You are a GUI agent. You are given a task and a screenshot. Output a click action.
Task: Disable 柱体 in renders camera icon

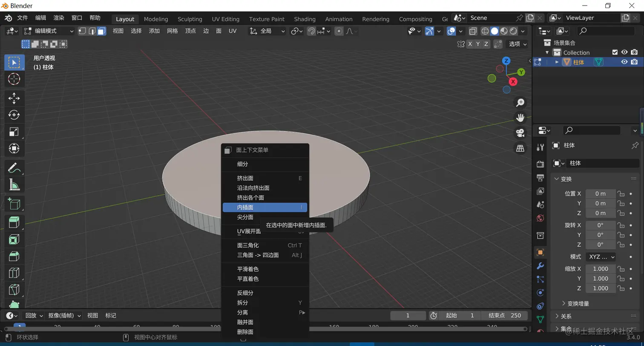(634, 62)
